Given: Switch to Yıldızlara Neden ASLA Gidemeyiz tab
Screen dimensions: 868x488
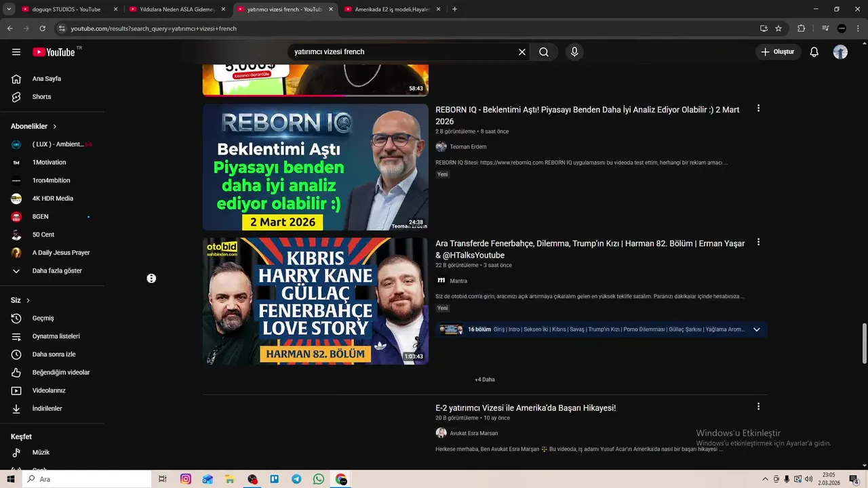Looking at the screenshot, I should pos(177,9).
